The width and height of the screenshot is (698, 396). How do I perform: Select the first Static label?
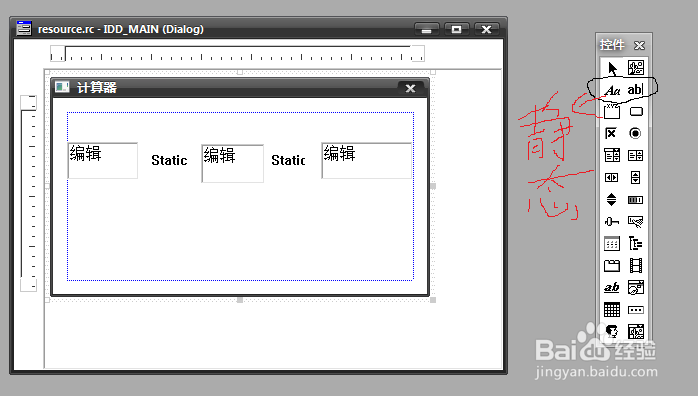[169, 160]
